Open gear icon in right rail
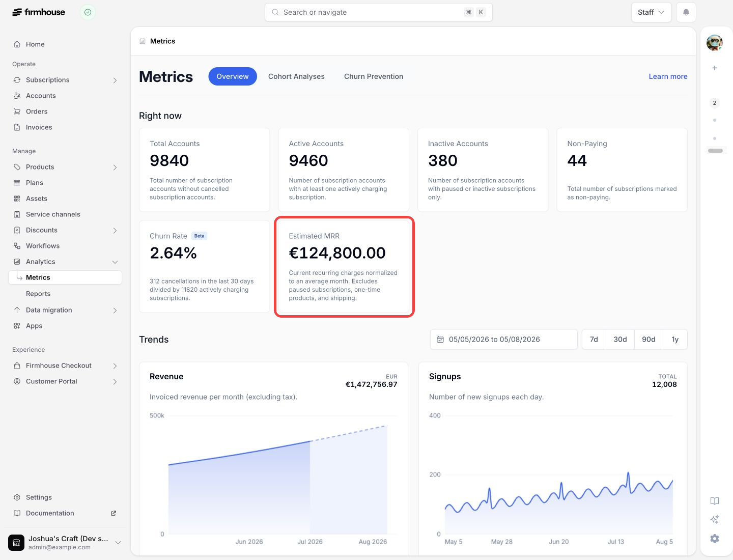The width and height of the screenshot is (733, 560). point(715,539)
